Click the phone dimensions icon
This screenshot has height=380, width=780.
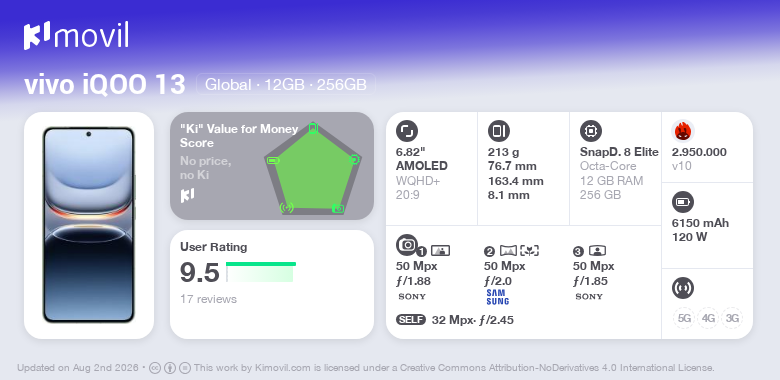499,131
